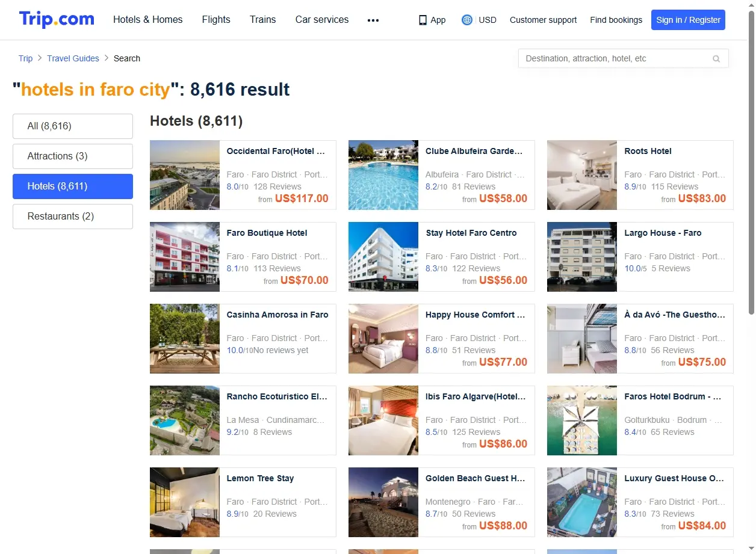
Task: Open Clube Albufeira Garden pool thumbnail
Action: point(383,175)
